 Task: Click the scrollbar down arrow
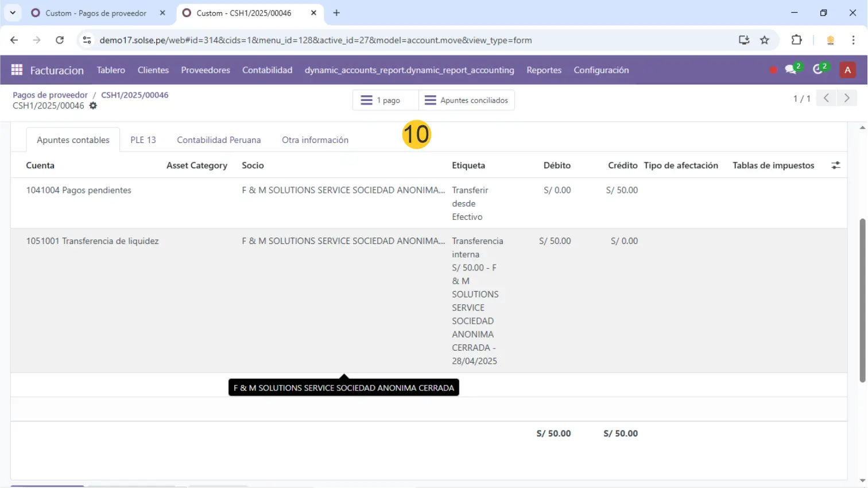[862, 481]
